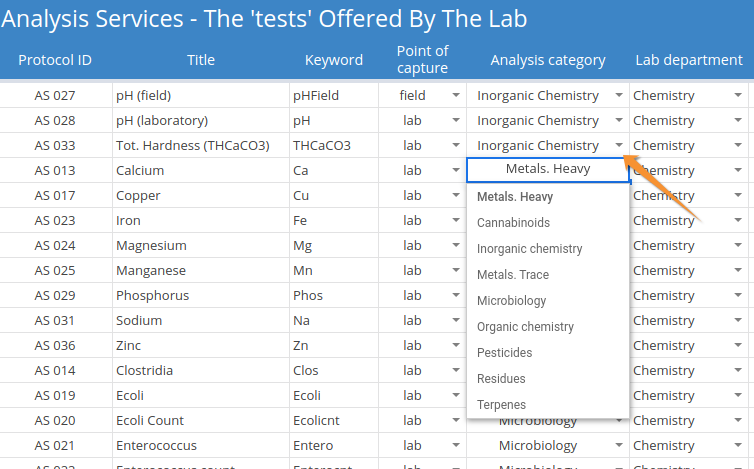
Task: Pick Residues from category options
Action: point(501,379)
